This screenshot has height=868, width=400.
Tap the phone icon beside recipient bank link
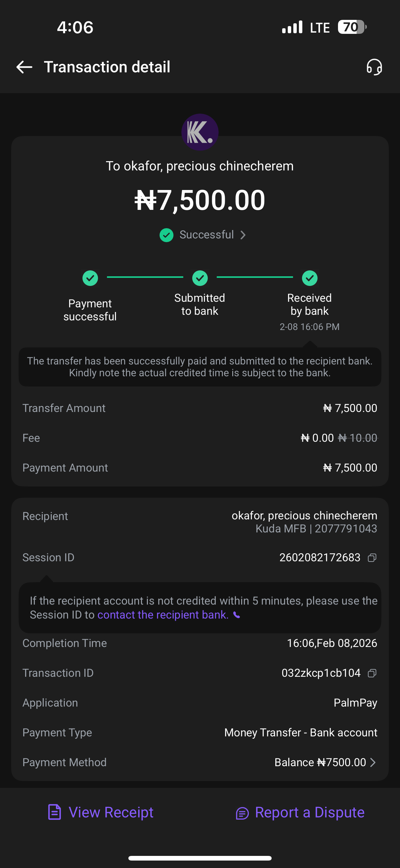[237, 615]
